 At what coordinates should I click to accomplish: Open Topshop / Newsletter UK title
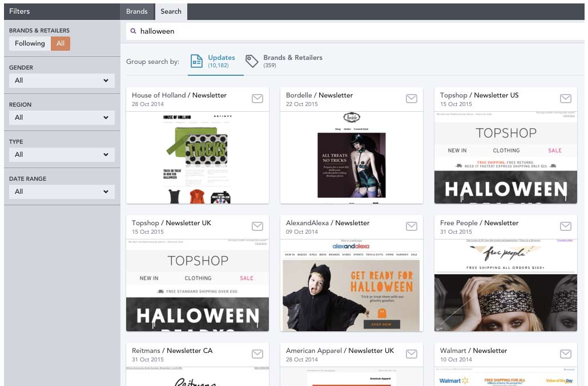pyautogui.click(x=171, y=223)
